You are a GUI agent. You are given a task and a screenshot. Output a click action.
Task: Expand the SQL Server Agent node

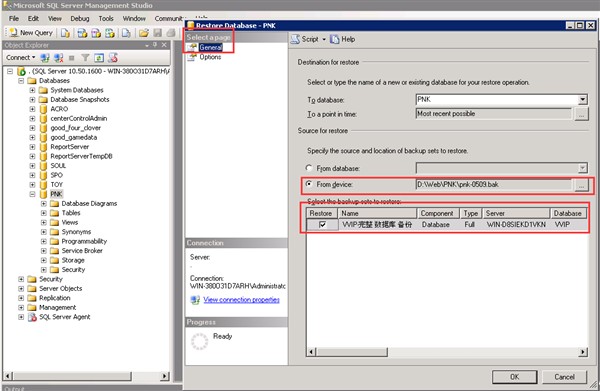tap(21, 317)
